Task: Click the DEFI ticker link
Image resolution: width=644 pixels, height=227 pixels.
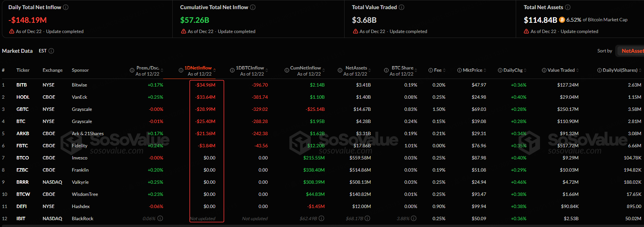Action: pyautogui.click(x=22, y=207)
